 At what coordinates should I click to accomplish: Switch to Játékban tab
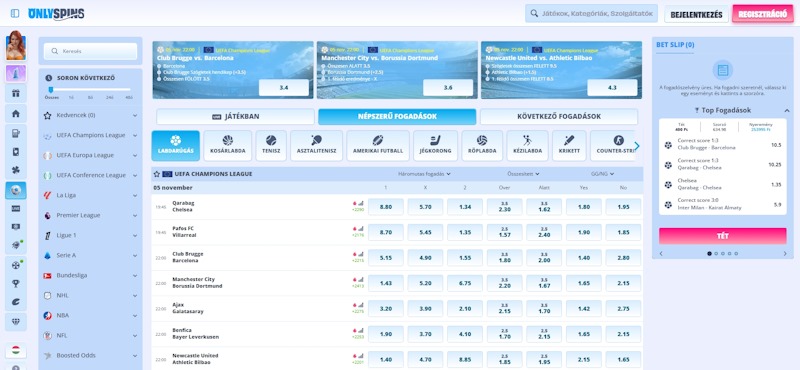pos(235,116)
